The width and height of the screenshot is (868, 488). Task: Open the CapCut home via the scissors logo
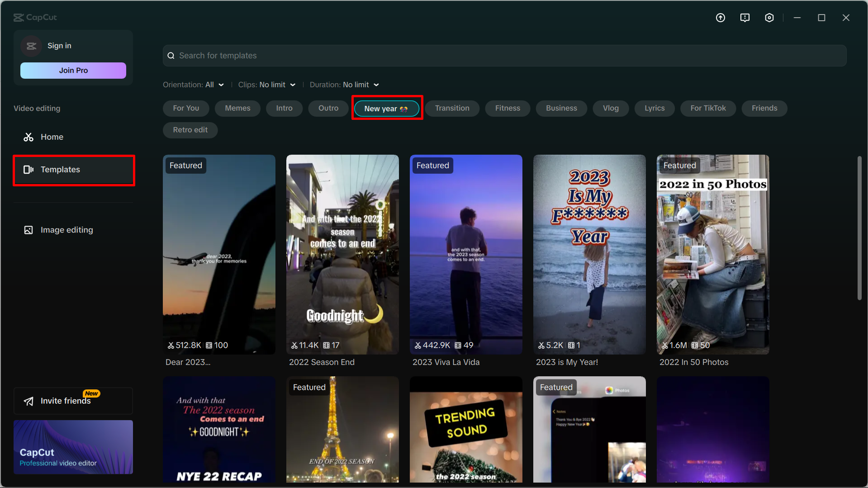pyautogui.click(x=19, y=17)
